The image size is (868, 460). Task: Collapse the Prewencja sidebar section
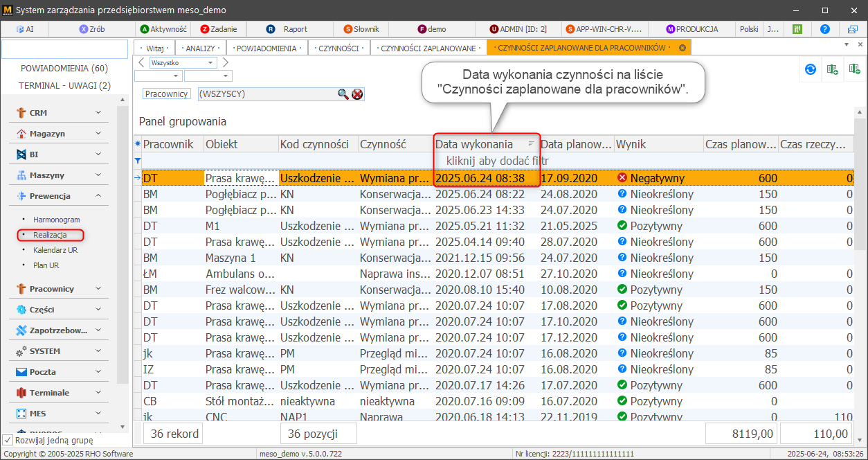click(x=98, y=196)
